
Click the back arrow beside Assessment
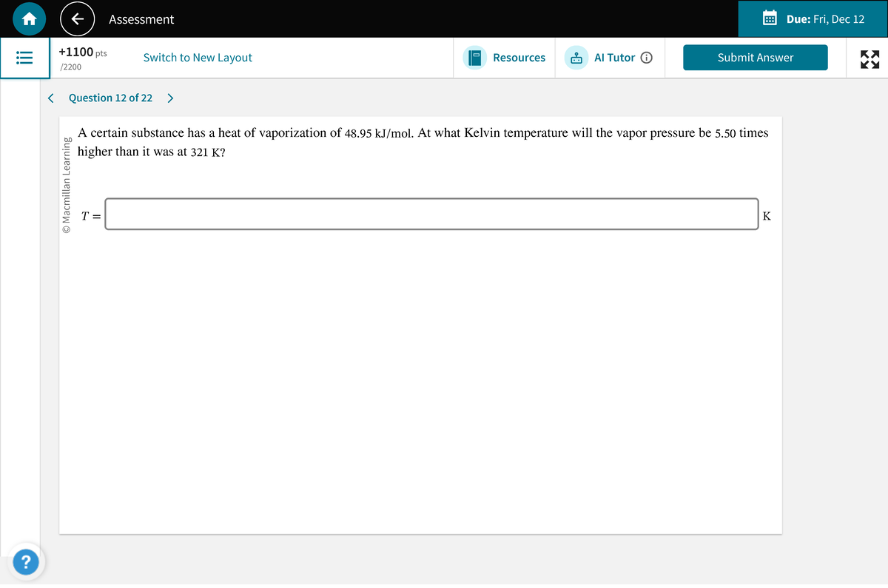click(77, 18)
